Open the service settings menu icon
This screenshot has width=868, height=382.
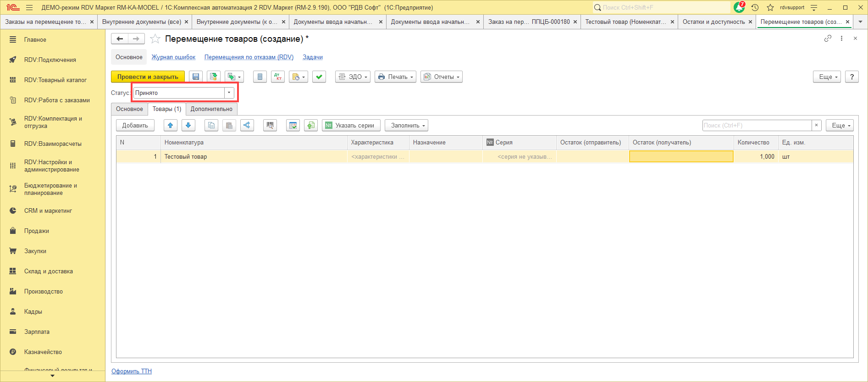coord(814,7)
